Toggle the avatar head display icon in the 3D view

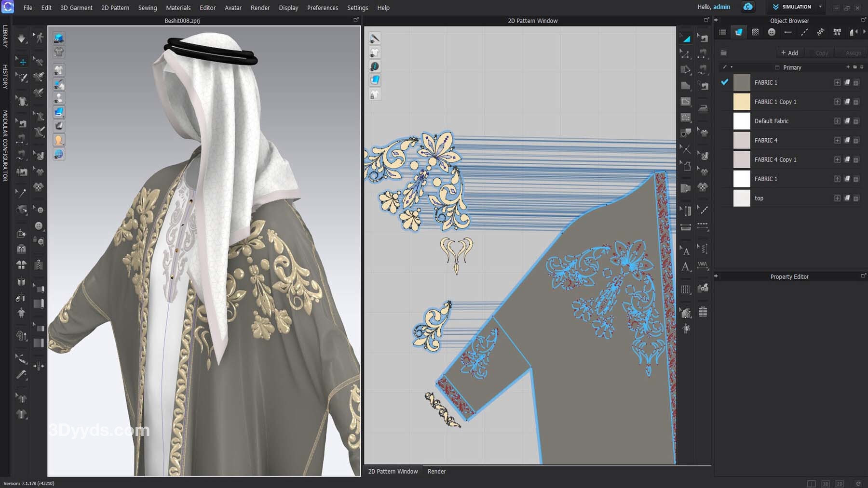[x=59, y=140]
